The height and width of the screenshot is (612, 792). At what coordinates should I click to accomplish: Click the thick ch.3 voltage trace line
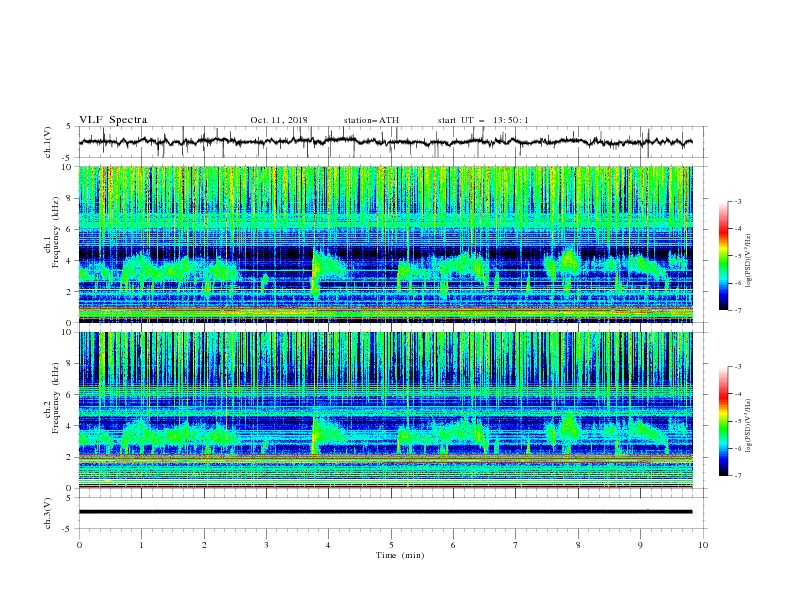tap(385, 512)
